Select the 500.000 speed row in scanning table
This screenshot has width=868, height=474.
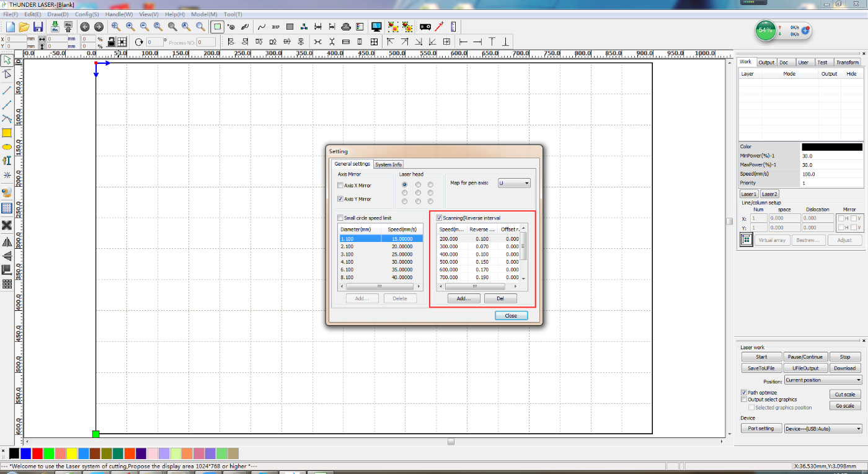[x=479, y=262]
